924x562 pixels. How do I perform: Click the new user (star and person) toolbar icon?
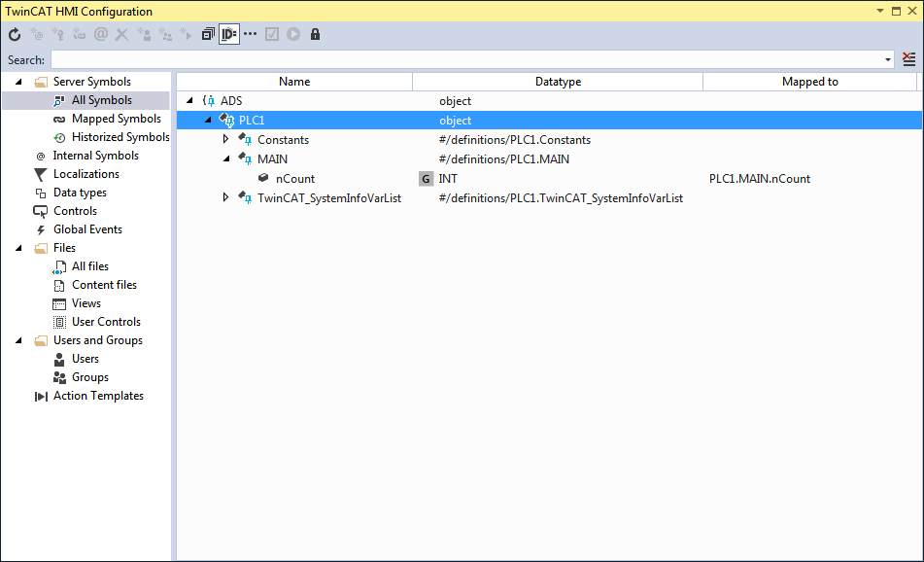(144, 35)
